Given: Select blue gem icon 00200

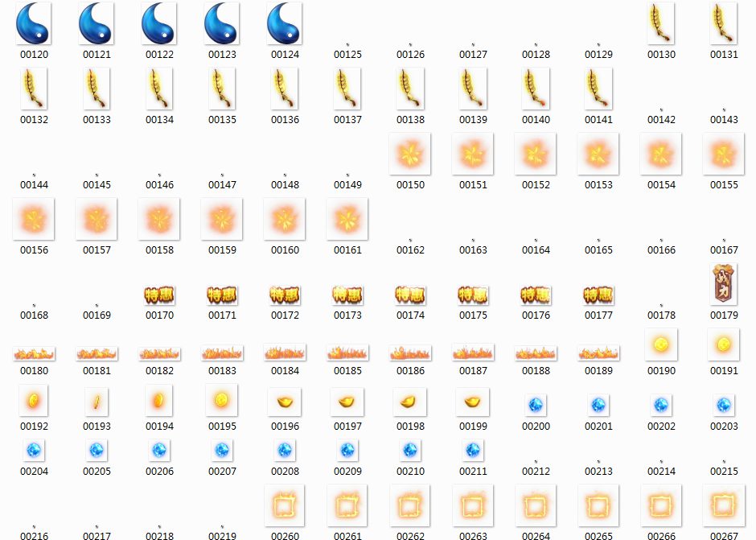Looking at the screenshot, I should (x=536, y=404).
